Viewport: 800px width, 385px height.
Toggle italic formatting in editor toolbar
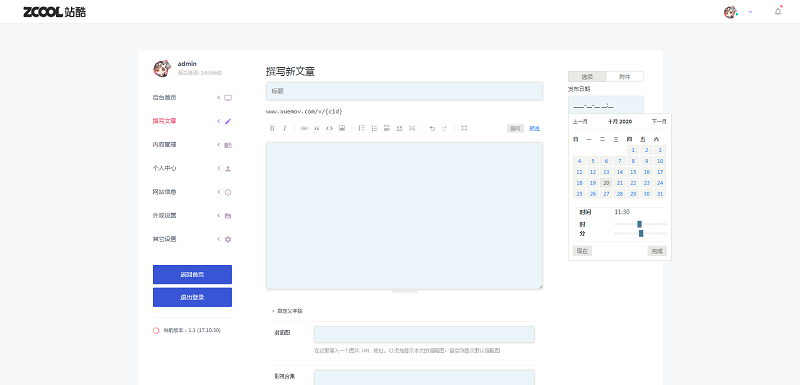[285, 128]
